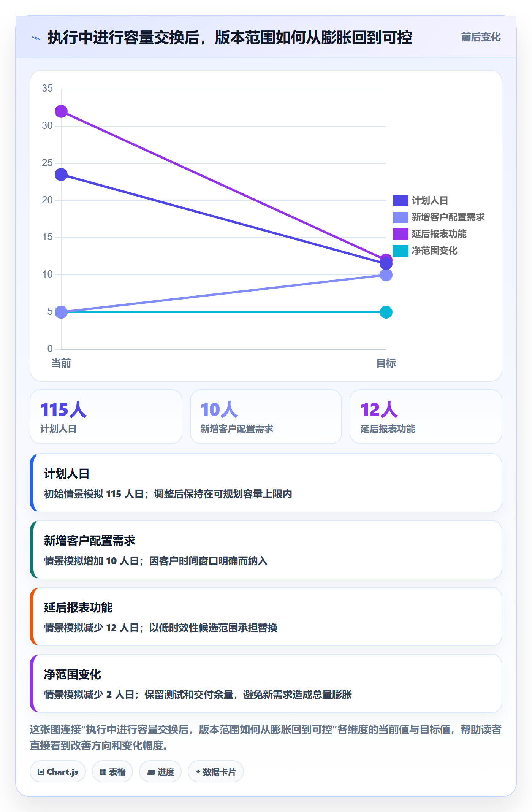Click the 表格 chip
The width and height of the screenshot is (532, 812).
tap(112, 772)
